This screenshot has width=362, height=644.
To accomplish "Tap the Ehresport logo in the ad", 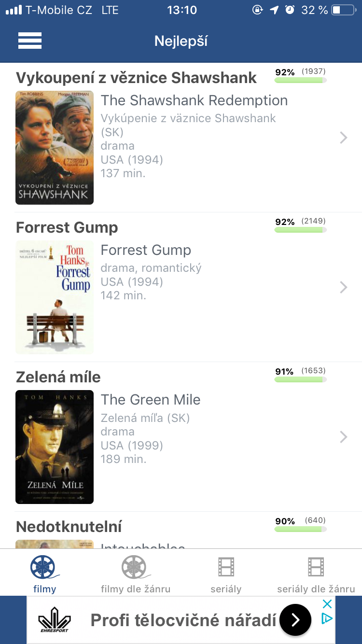I will click(54, 620).
